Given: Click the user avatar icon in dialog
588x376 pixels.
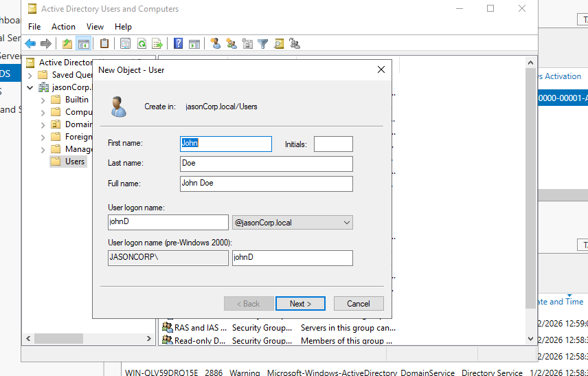Looking at the screenshot, I should pos(119,107).
